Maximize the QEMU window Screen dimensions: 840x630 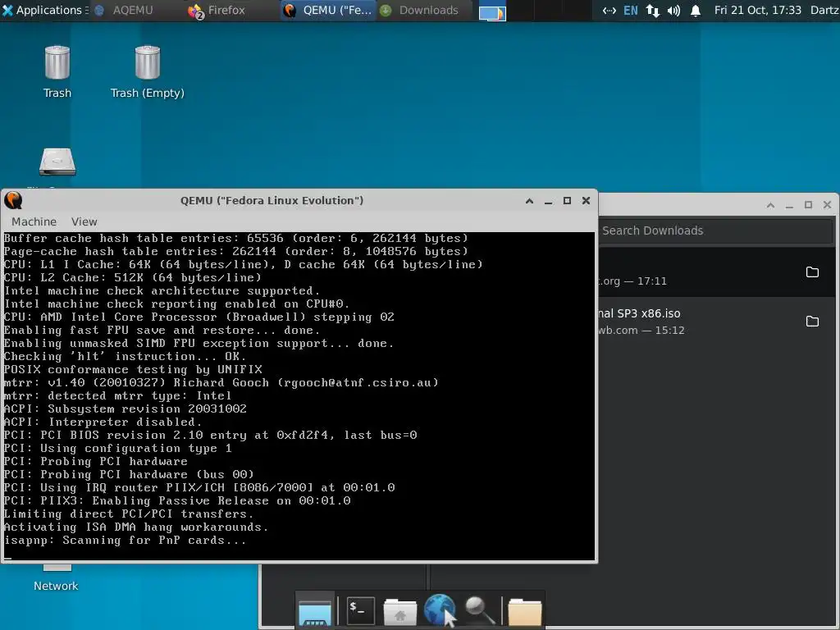(x=567, y=201)
